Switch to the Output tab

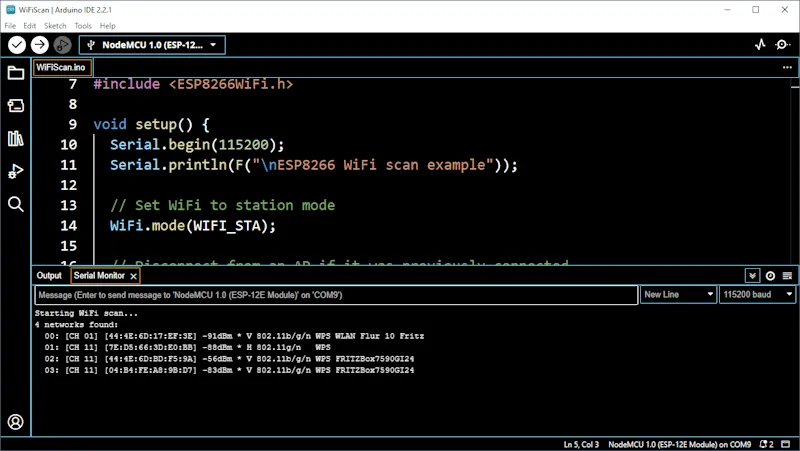coord(49,276)
